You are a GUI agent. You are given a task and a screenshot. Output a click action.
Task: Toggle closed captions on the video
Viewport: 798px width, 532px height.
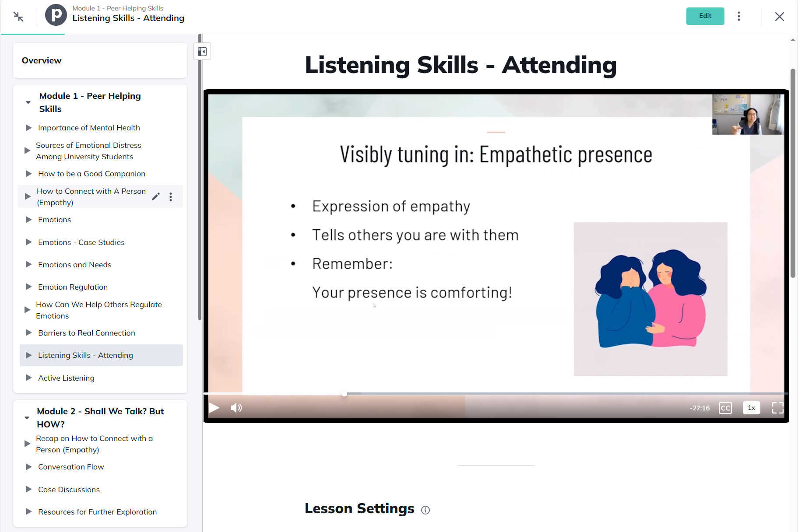pyautogui.click(x=725, y=408)
